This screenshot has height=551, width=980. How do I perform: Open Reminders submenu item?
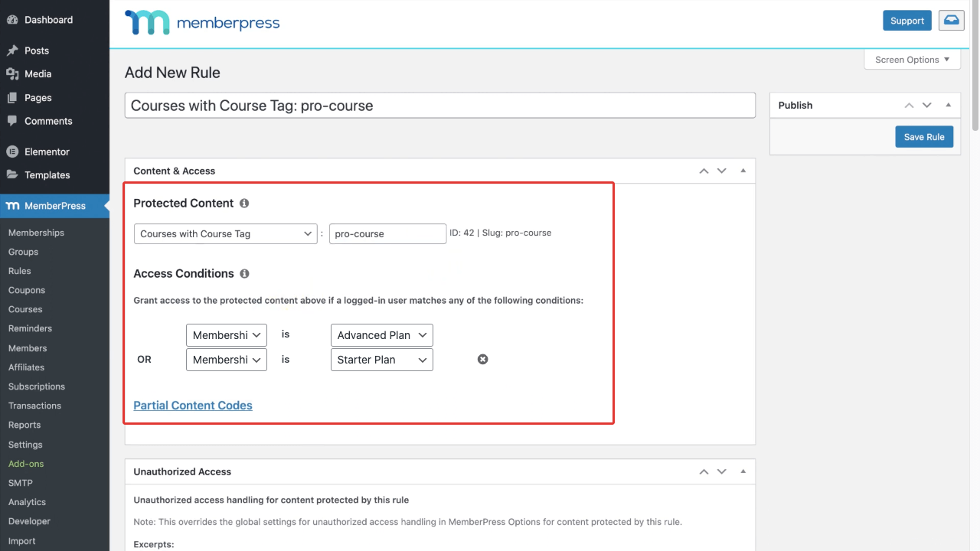[x=30, y=328]
